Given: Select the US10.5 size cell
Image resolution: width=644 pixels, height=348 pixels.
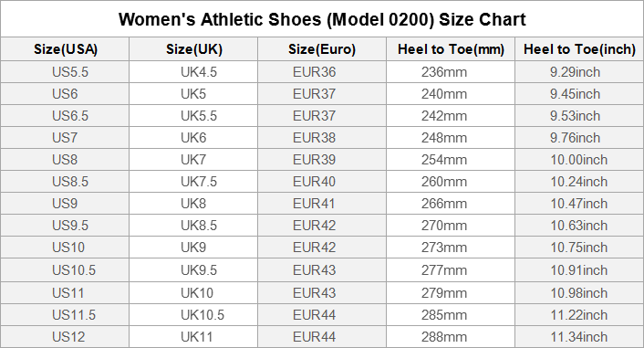Looking at the screenshot, I should tap(66, 269).
